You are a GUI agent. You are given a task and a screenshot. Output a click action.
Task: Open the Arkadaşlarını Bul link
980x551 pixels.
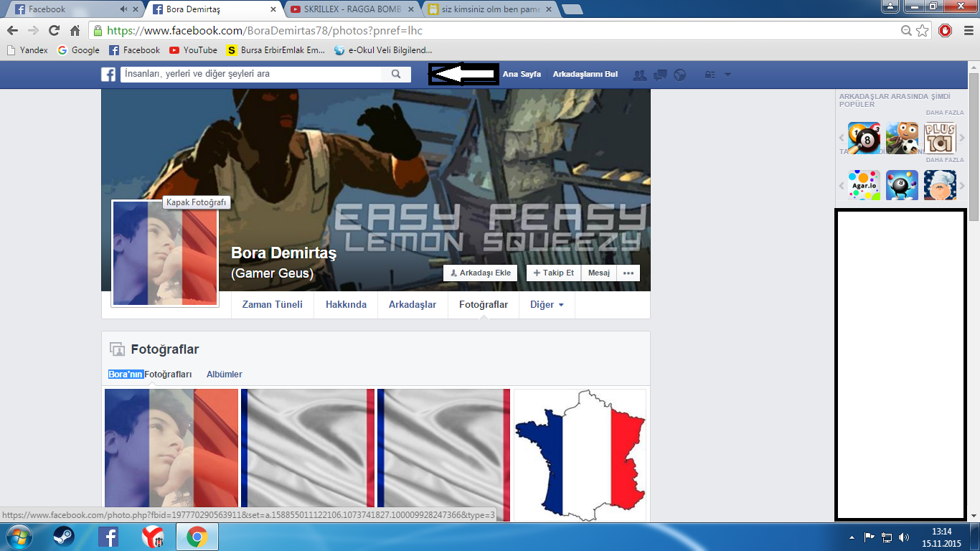[585, 74]
